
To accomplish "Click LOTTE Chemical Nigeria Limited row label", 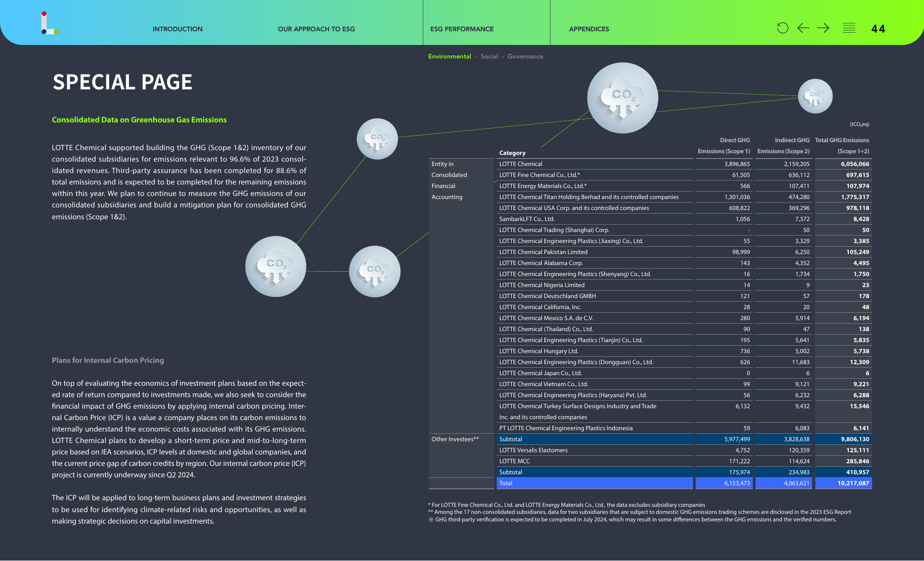I will point(542,285).
